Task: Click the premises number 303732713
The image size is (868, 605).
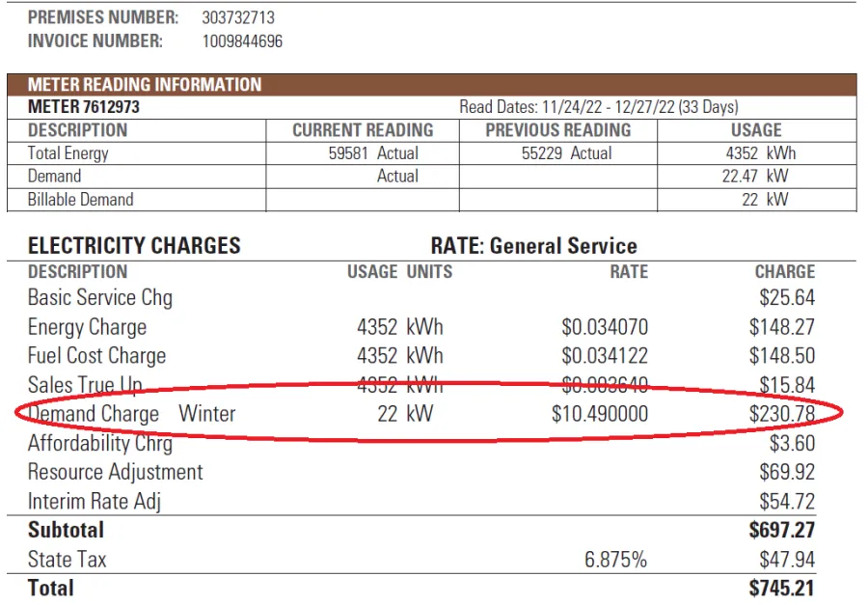Action: click(237, 17)
